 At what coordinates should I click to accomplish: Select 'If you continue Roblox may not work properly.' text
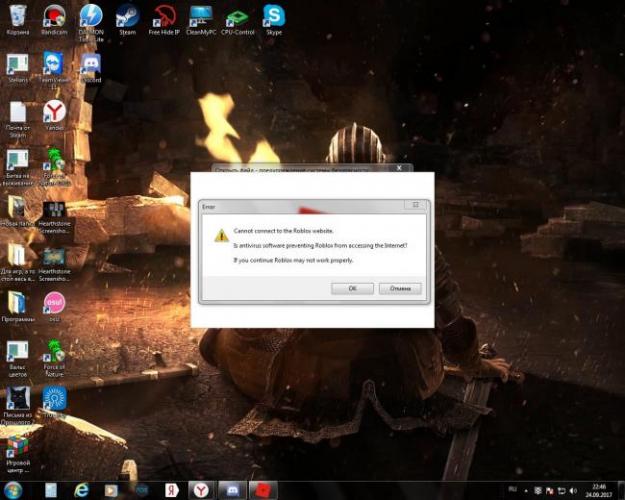click(x=293, y=260)
